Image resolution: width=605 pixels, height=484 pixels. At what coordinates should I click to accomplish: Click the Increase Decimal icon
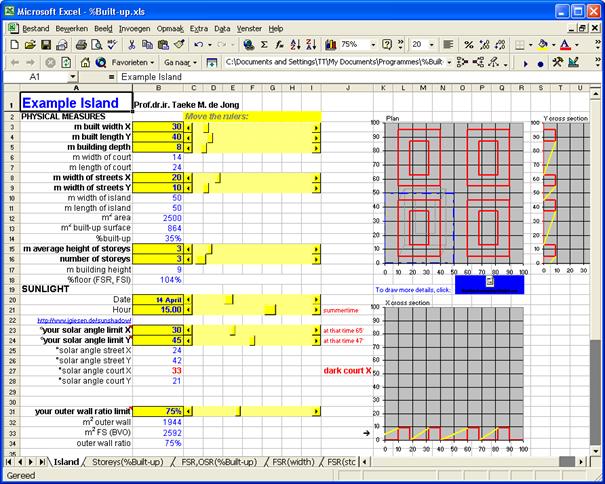coord(485,45)
